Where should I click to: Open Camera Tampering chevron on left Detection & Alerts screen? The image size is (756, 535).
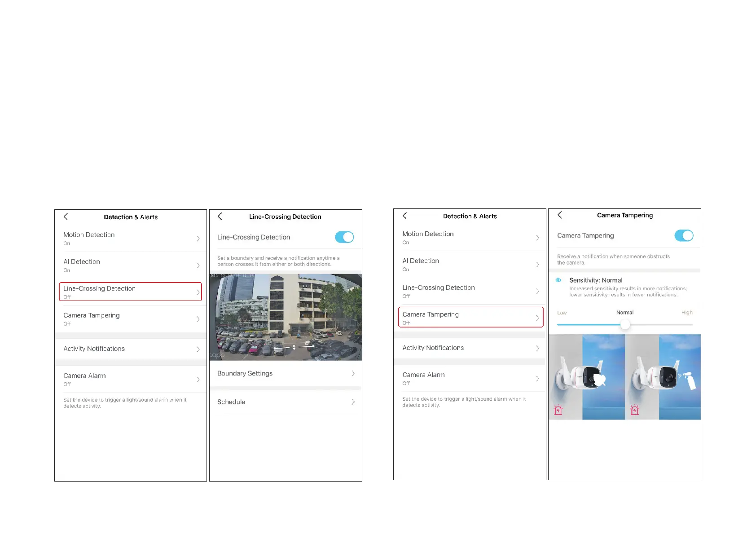click(x=198, y=319)
